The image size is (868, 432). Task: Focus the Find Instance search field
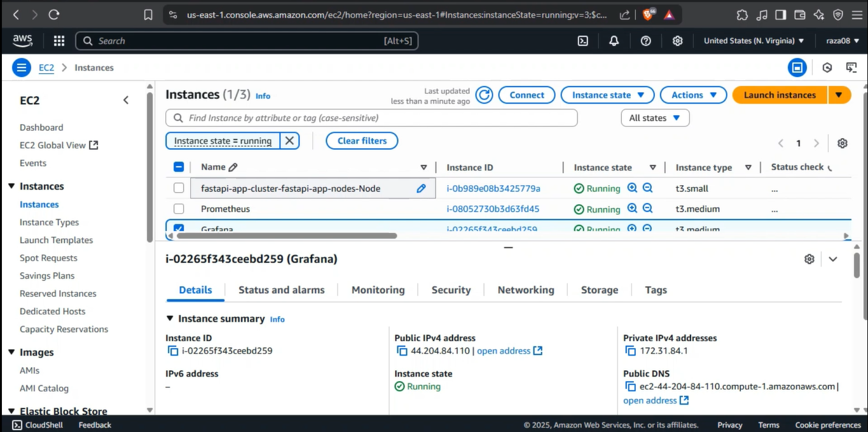point(375,118)
